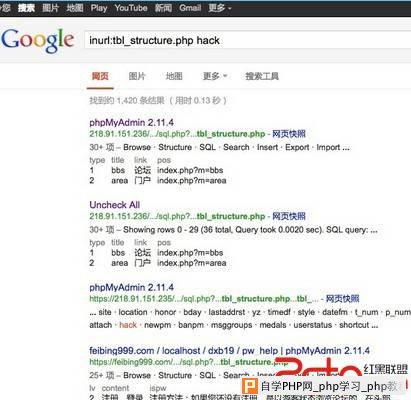Screen dimensions: 411x400
Task: Click 'index.php?m=bbs' in first result table
Action: pyautogui.click(x=190, y=170)
